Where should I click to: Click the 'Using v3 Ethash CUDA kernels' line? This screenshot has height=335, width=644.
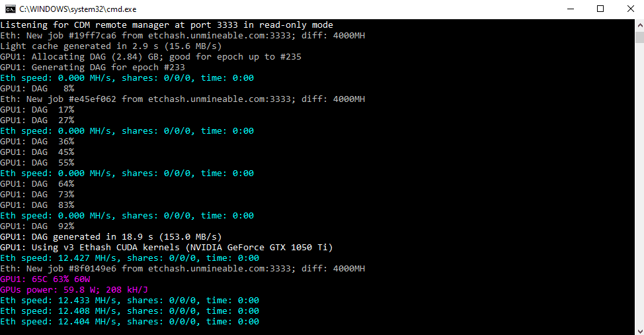point(166,248)
